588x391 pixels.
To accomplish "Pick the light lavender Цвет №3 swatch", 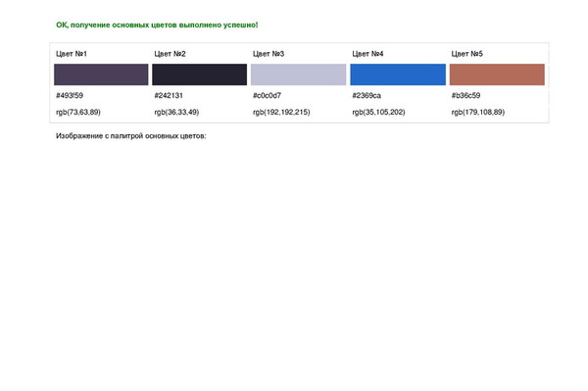I will click(299, 74).
